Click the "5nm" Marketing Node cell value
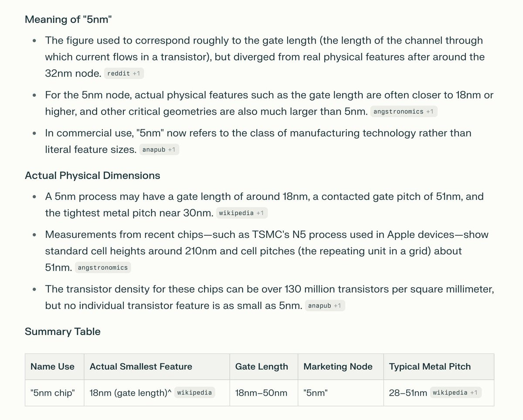523x420 pixels. 316,393
